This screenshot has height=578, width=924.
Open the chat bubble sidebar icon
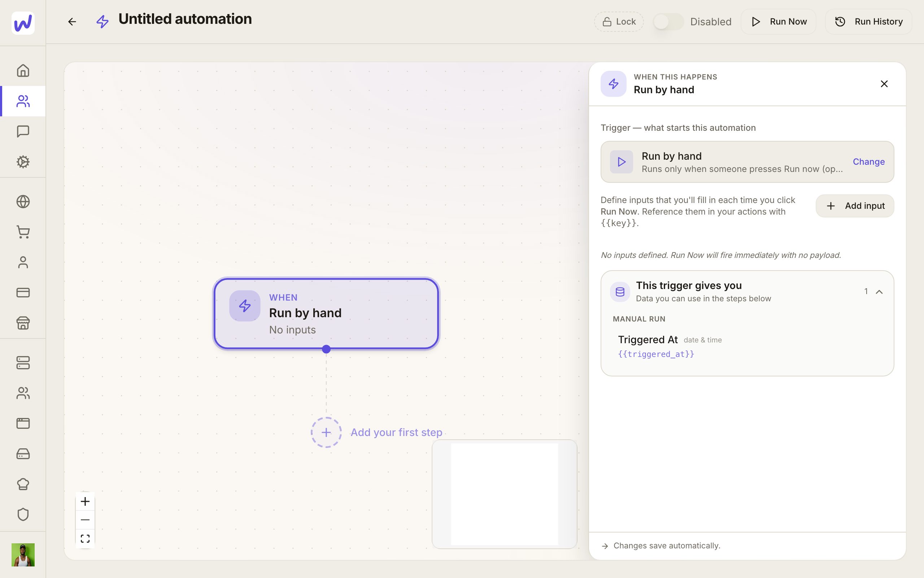coord(23,131)
